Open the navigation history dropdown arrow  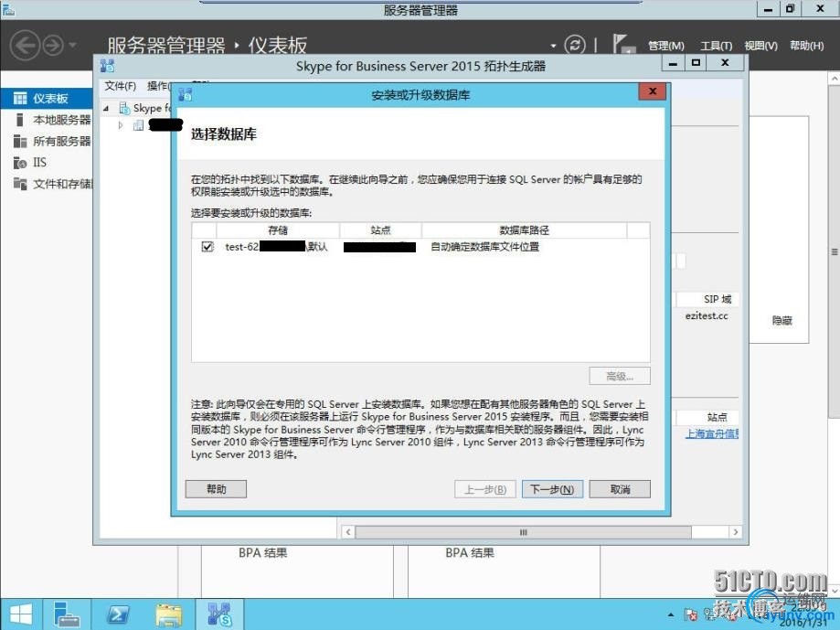(72, 45)
